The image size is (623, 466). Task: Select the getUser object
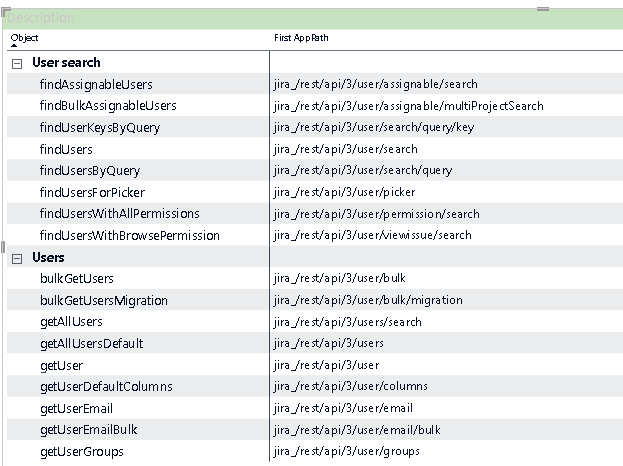pyautogui.click(x=62, y=365)
